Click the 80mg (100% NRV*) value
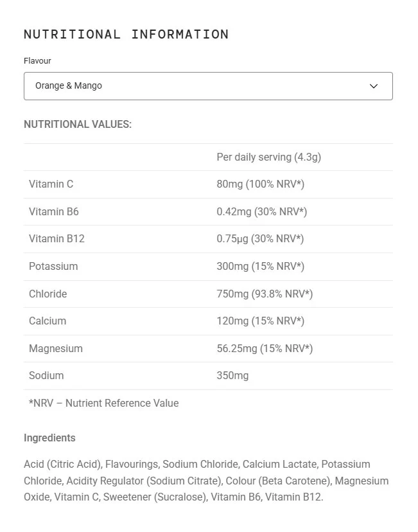 point(260,184)
